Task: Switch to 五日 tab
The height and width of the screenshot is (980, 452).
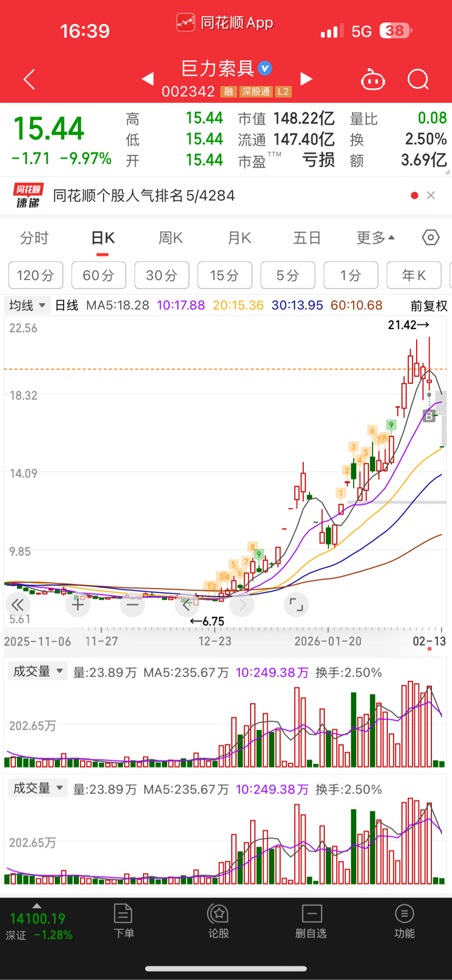Action: 307,238
